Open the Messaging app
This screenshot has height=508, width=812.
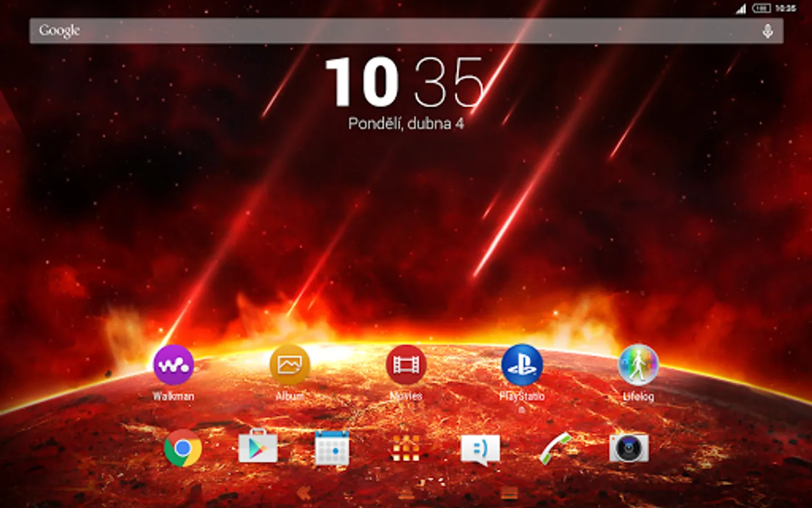click(480, 450)
